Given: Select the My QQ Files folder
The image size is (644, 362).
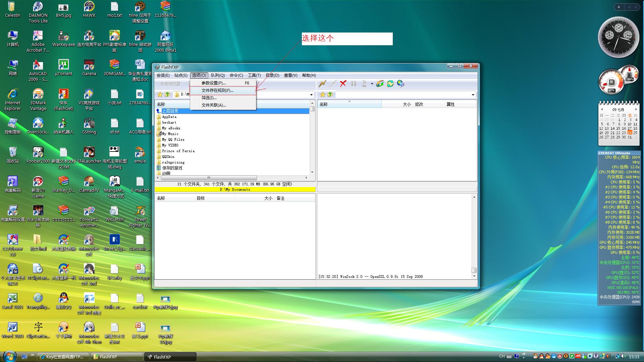Looking at the screenshot, I should [173, 140].
